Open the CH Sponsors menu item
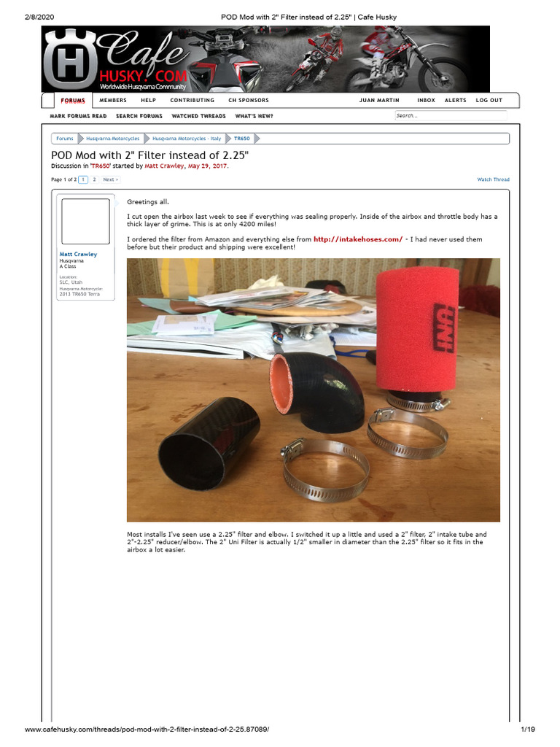560x747 pixels. click(249, 101)
